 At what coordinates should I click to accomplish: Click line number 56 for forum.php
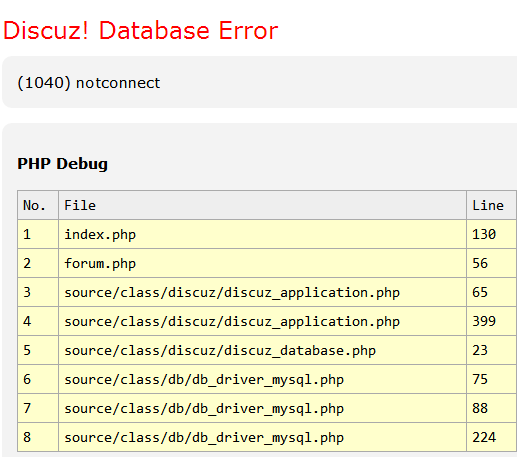click(492, 263)
